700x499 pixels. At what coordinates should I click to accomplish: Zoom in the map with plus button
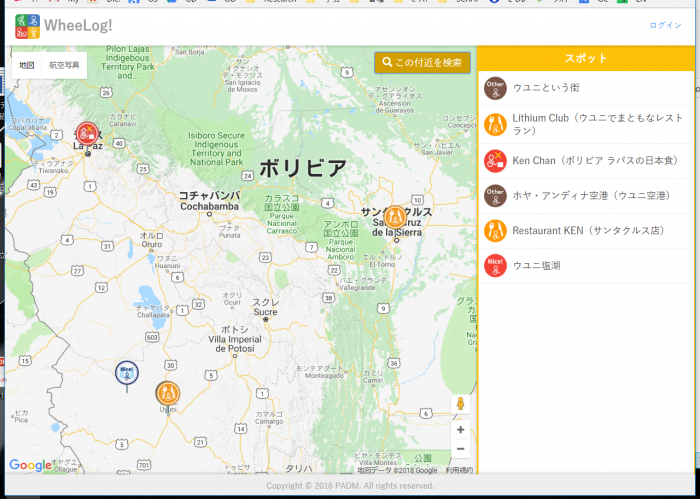pos(460,430)
